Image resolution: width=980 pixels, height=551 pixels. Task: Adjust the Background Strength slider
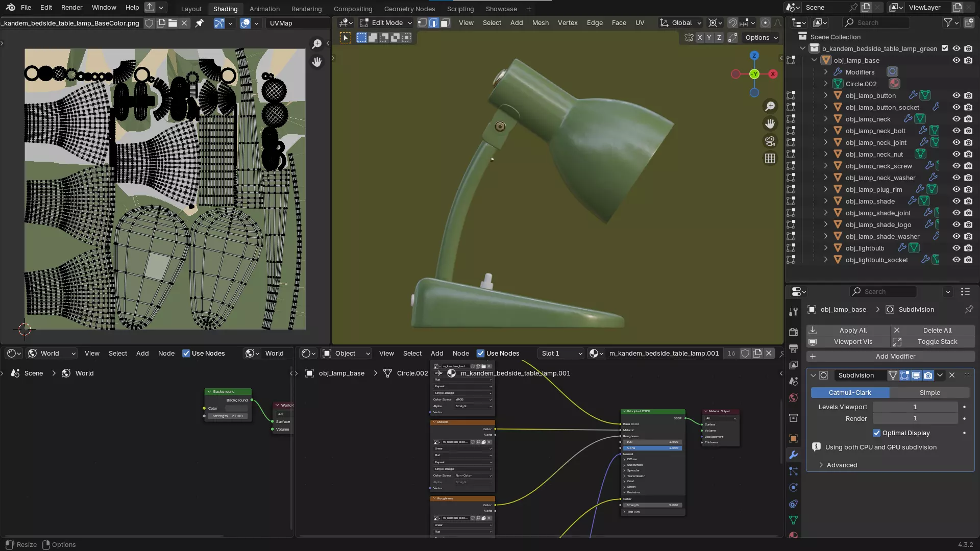point(228,416)
